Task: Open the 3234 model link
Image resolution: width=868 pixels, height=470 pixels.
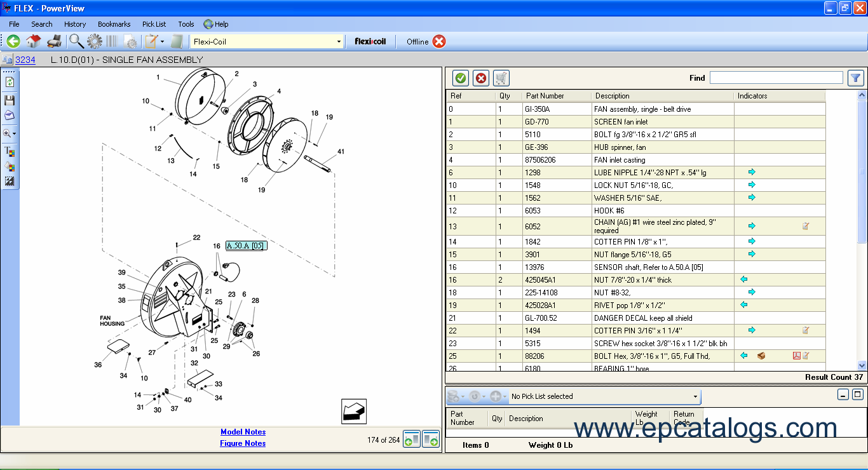Action: tap(25, 60)
